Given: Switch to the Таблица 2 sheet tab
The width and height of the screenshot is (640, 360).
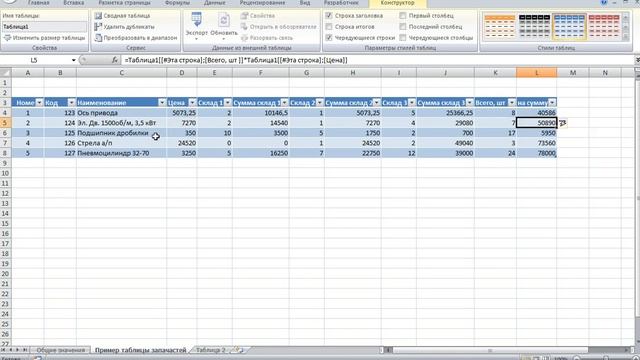Looking at the screenshot, I should 211,350.
